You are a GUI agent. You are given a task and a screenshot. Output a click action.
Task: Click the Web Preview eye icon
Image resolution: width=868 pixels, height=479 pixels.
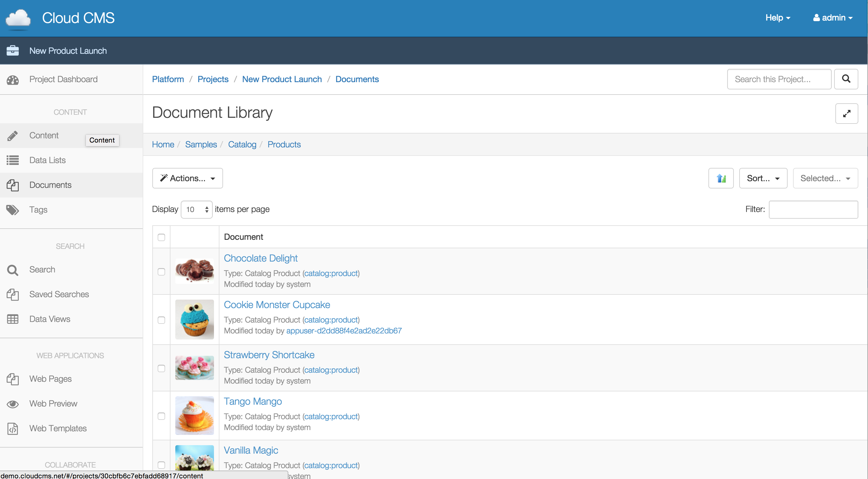click(x=13, y=404)
